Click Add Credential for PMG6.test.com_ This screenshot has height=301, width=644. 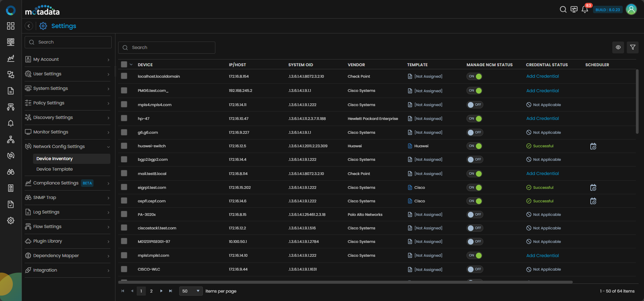(x=542, y=91)
